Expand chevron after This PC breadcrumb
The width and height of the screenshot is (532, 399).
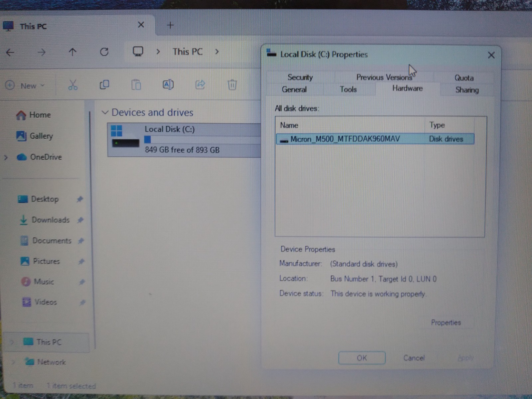click(x=217, y=52)
